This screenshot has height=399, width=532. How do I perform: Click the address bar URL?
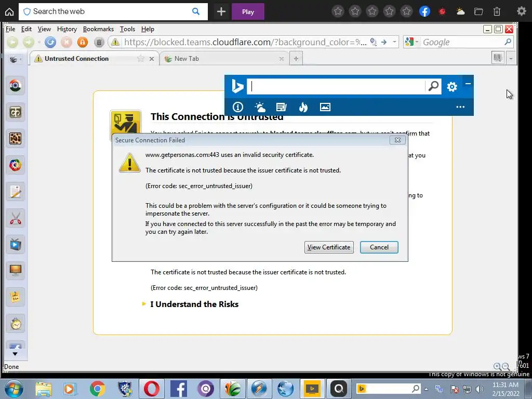click(245, 42)
